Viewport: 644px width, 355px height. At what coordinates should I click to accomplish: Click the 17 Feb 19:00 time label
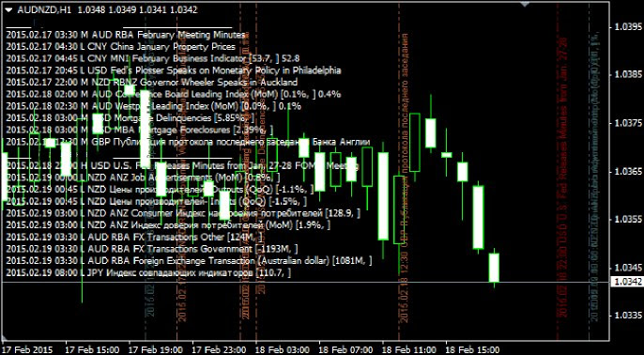pos(156,349)
